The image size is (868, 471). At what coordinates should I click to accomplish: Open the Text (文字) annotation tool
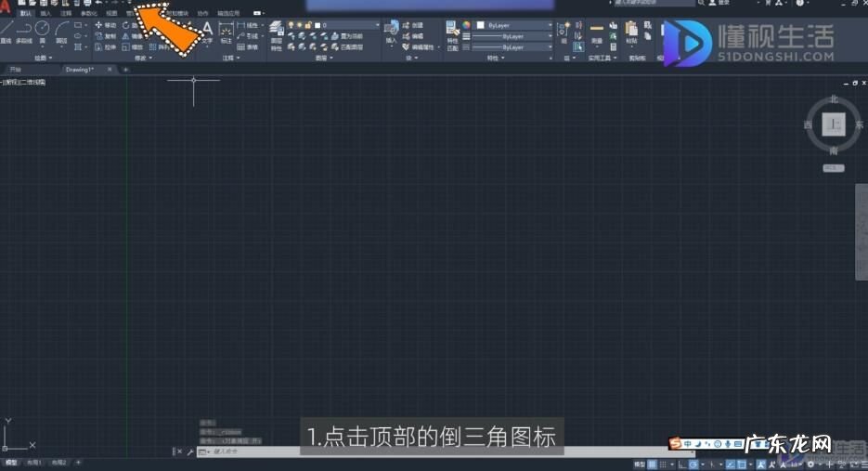[207, 32]
